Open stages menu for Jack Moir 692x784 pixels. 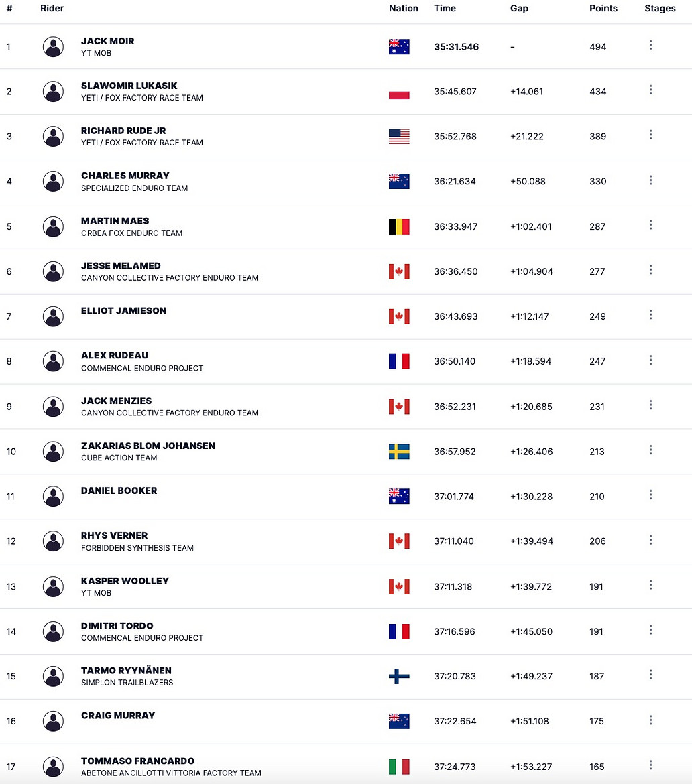click(x=650, y=45)
